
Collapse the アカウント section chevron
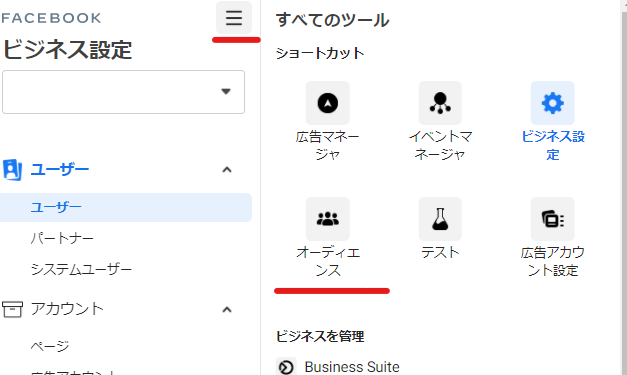click(227, 310)
